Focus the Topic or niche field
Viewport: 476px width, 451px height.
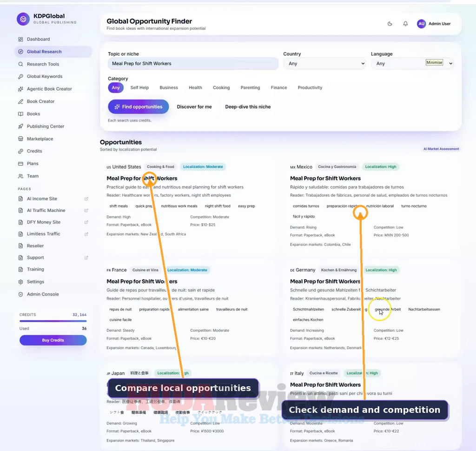coord(193,64)
